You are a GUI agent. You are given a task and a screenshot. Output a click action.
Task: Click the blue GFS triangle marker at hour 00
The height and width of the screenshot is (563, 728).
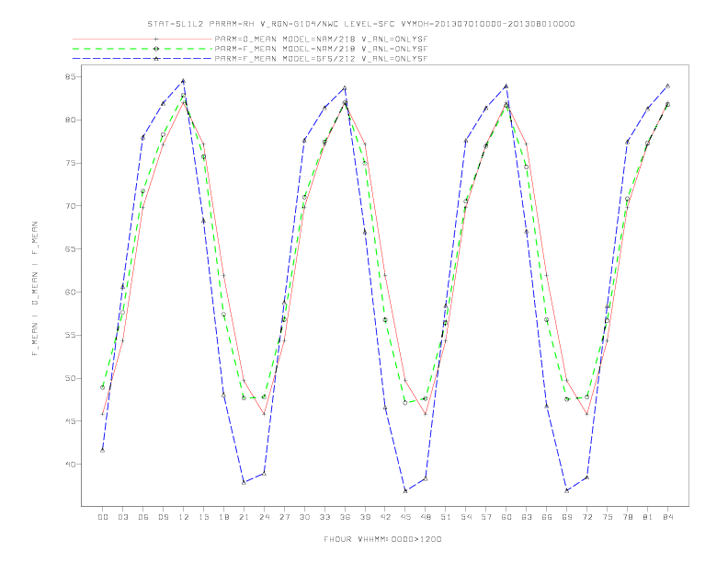(x=103, y=450)
